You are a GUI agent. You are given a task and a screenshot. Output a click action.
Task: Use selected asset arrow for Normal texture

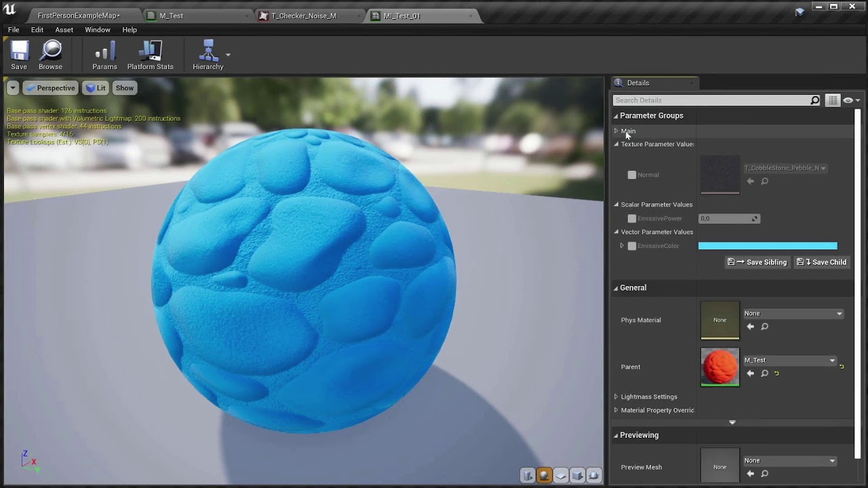750,181
